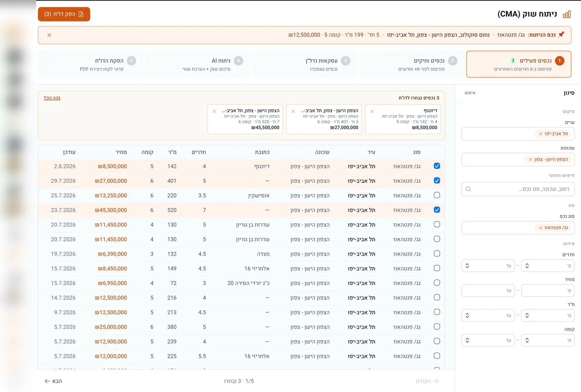This screenshot has width=581, height=392.
Task: Click the ₪13,250,000 price cell
Action: (111, 196)
